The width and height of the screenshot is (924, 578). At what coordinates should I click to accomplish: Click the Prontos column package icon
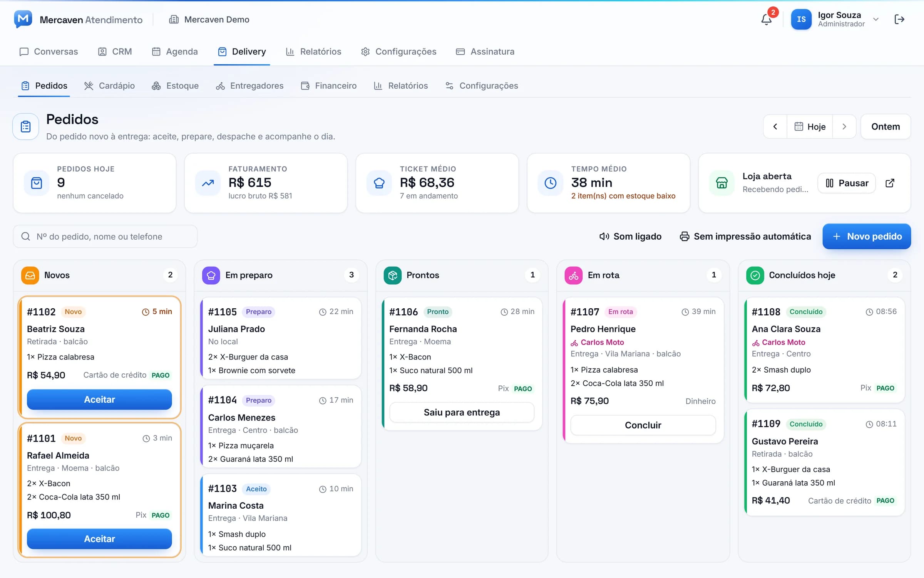click(392, 275)
